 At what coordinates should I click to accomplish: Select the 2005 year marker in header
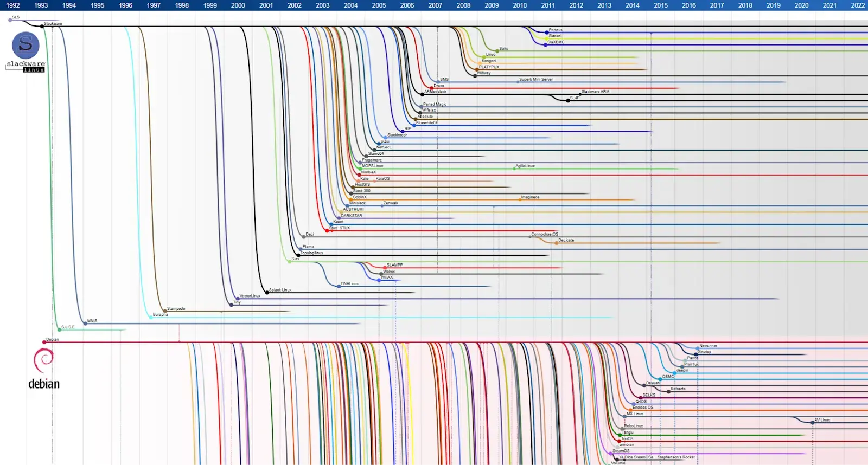point(379,5)
